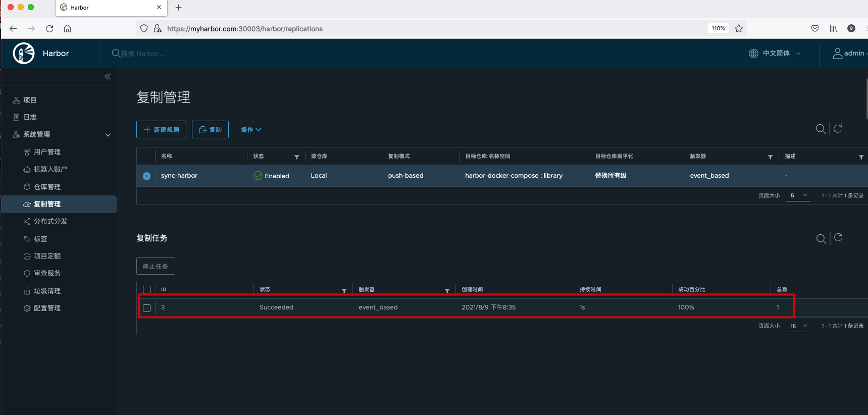This screenshot has width=868, height=415.
Task: Select the sync-harbor rule radio button
Action: (x=146, y=176)
